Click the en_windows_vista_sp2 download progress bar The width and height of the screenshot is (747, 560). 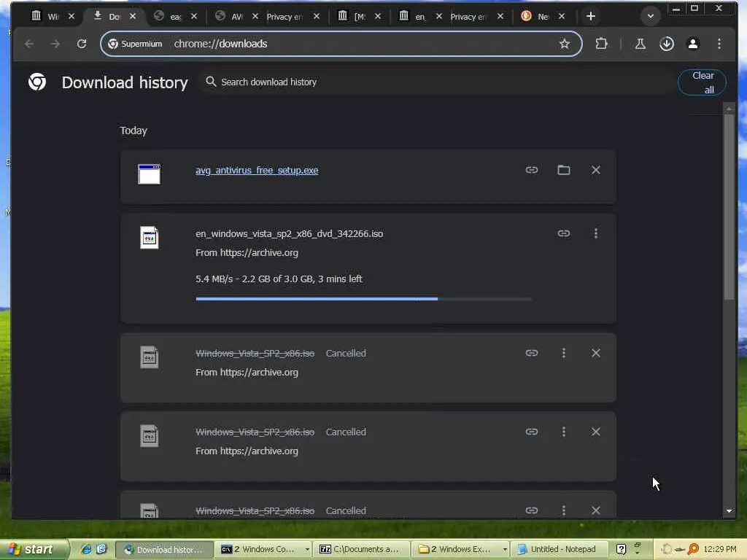[x=363, y=299]
